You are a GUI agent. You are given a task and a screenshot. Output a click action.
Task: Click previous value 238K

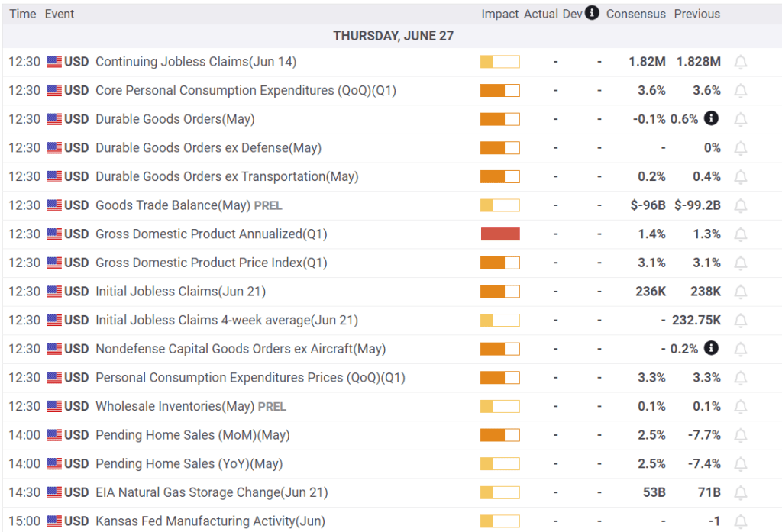pyautogui.click(x=705, y=291)
